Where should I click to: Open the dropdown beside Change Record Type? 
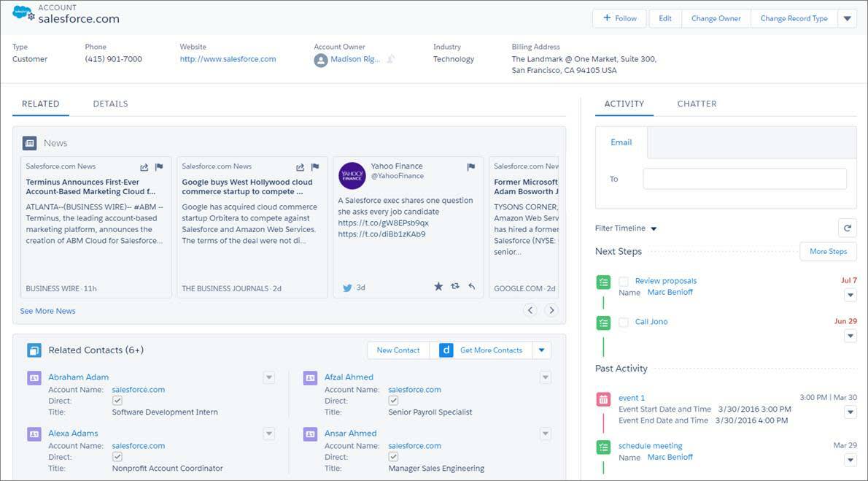point(848,18)
